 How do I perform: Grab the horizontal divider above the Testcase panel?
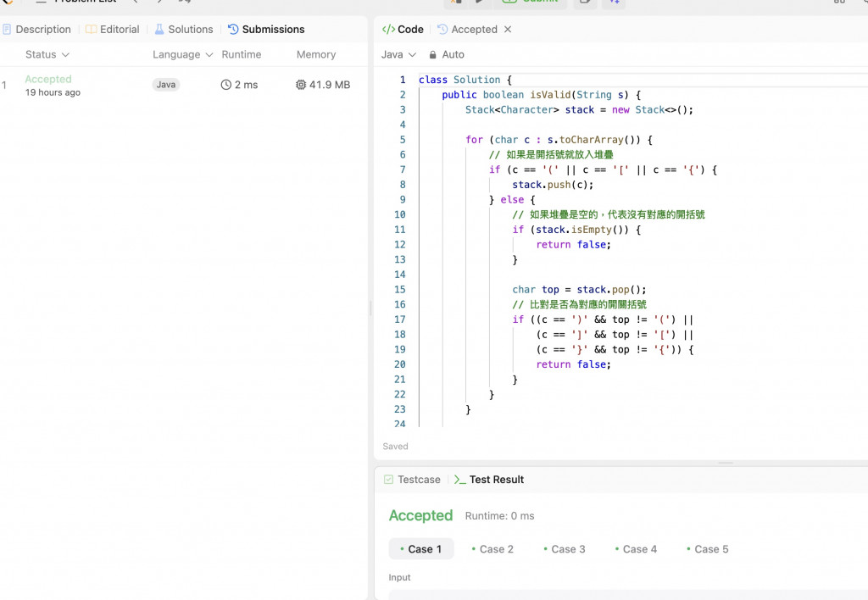click(726, 463)
